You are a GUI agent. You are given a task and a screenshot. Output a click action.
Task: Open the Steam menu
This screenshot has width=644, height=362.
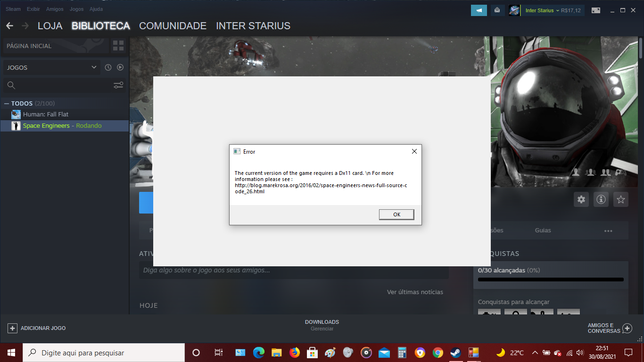point(13,9)
